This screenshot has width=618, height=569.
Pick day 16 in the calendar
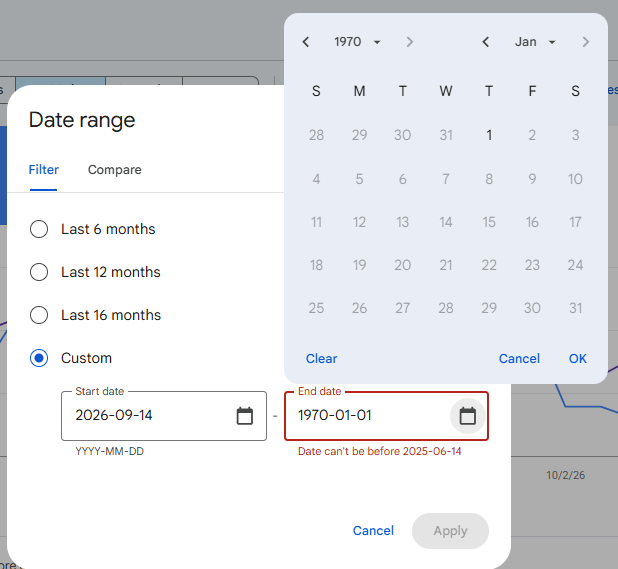532,222
